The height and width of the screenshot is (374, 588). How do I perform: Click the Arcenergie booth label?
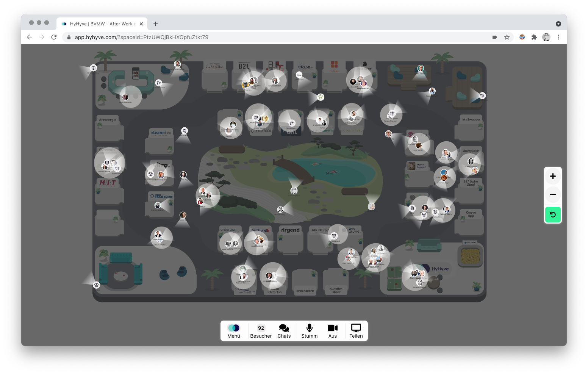[x=108, y=120]
